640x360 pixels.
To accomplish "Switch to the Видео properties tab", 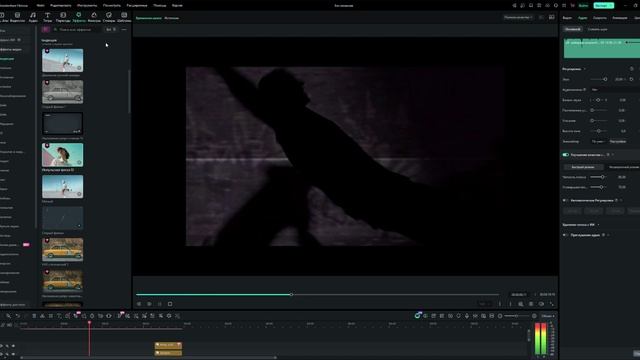I will click(x=567, y=18).
